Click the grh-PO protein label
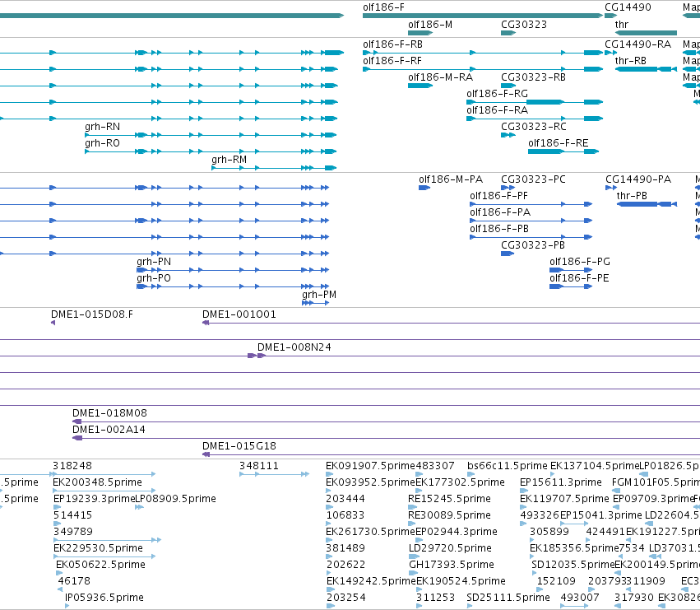700x610 pixels. point(154,279)
